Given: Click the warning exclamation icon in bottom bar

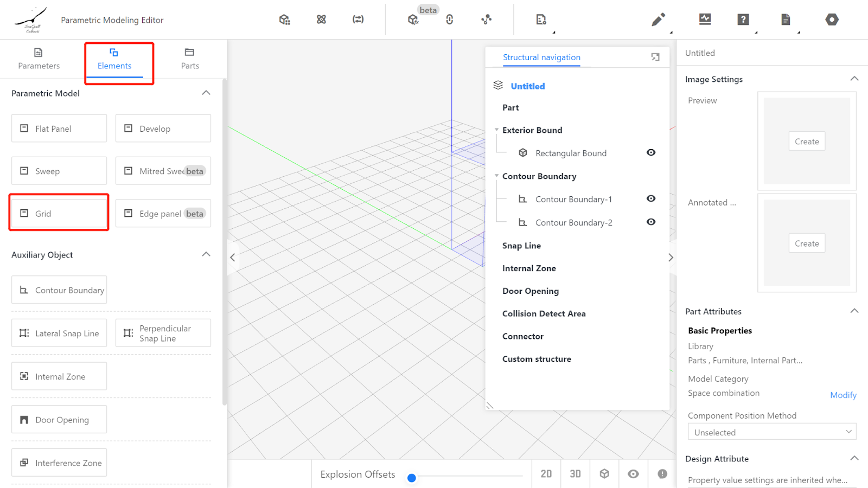Looking at the screenshot, I should click(662, 474).
